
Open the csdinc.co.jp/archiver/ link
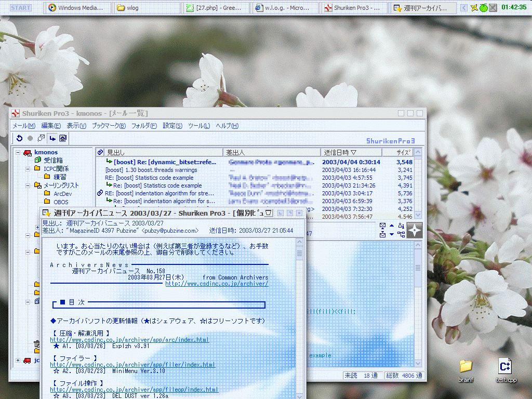(x=217, y=284)
